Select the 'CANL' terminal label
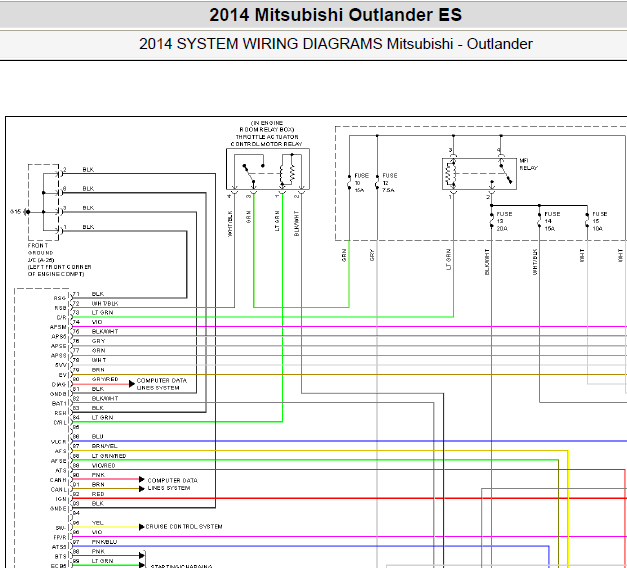Screen dimensions: 627x568 click(x=58, y=490)
